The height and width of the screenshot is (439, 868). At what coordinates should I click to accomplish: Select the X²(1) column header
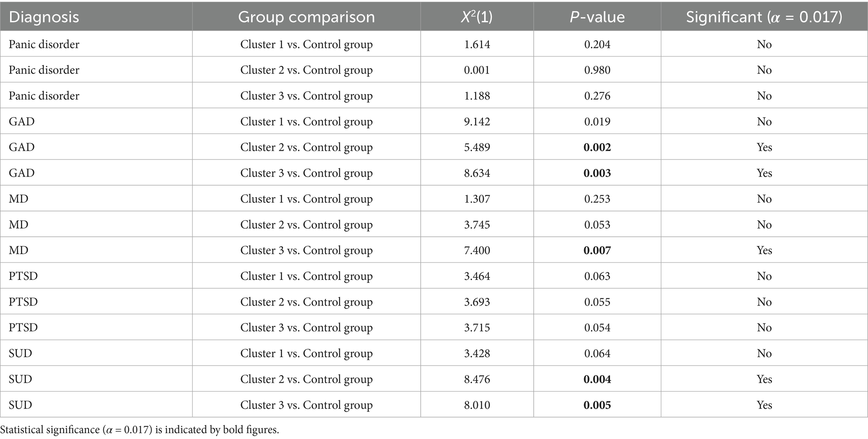[x=477, y=17]
